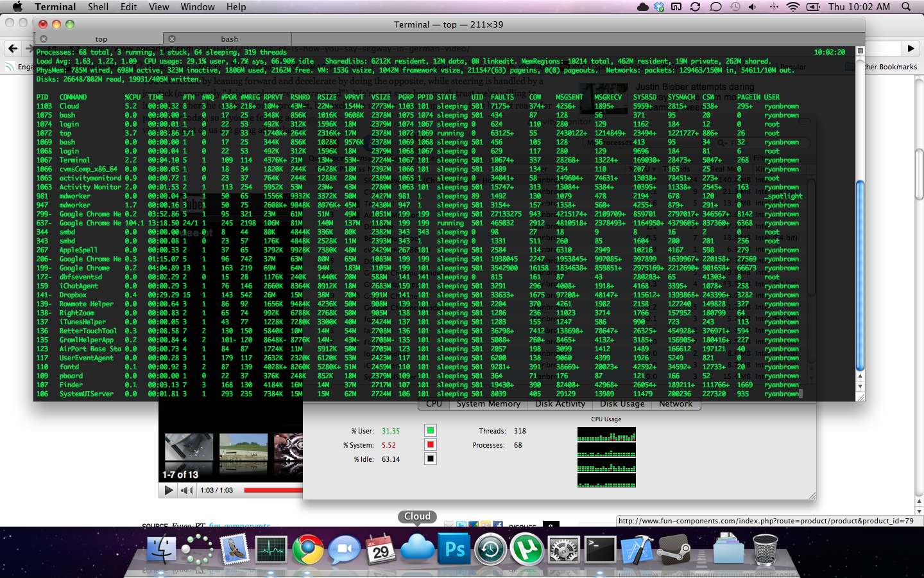This screenshot has height=578, width=924.
Task: Open Activity Monitor Dock icon
Action: (x=271, y=550)
